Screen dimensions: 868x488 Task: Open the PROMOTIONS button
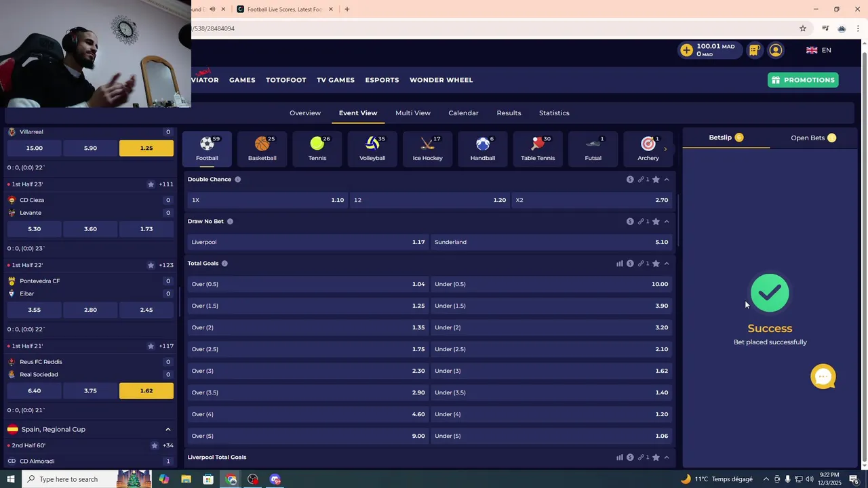803,80
